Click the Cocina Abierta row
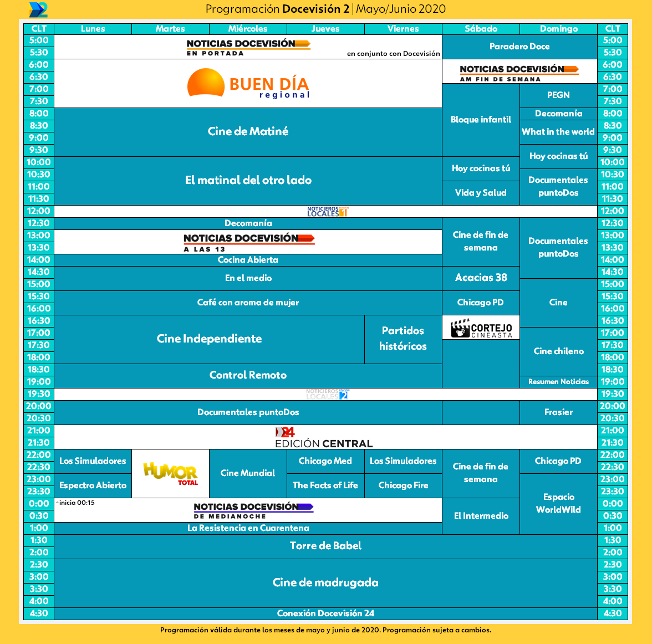This screenshot has width=652, height=644. [248, 260]
